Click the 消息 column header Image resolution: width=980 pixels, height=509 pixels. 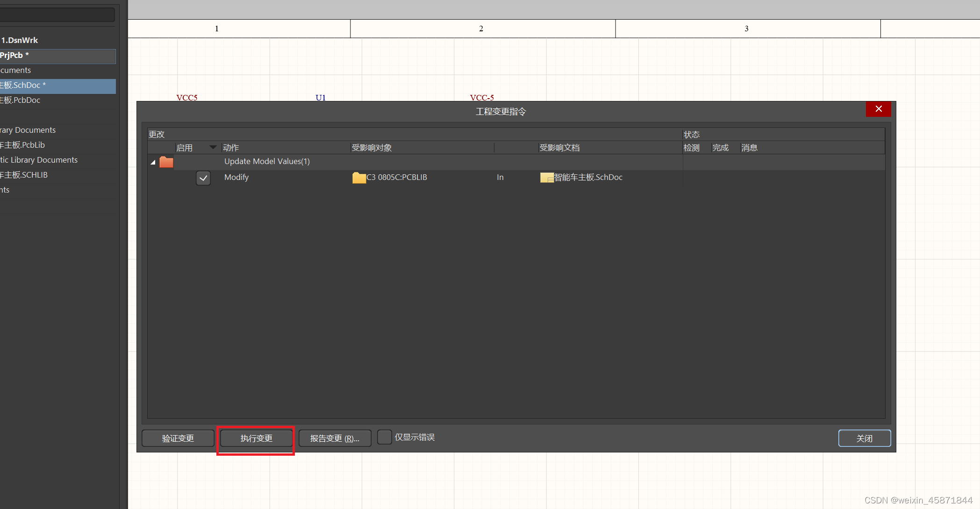click(749, 148)
